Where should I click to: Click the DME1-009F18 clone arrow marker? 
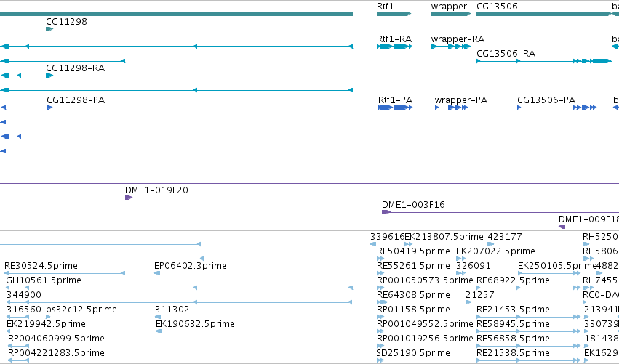click(562, 227)
